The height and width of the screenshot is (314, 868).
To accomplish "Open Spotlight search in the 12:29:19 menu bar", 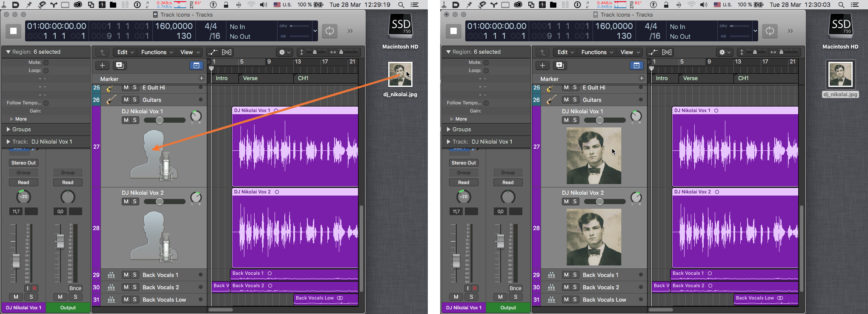I will pos(401,5).
